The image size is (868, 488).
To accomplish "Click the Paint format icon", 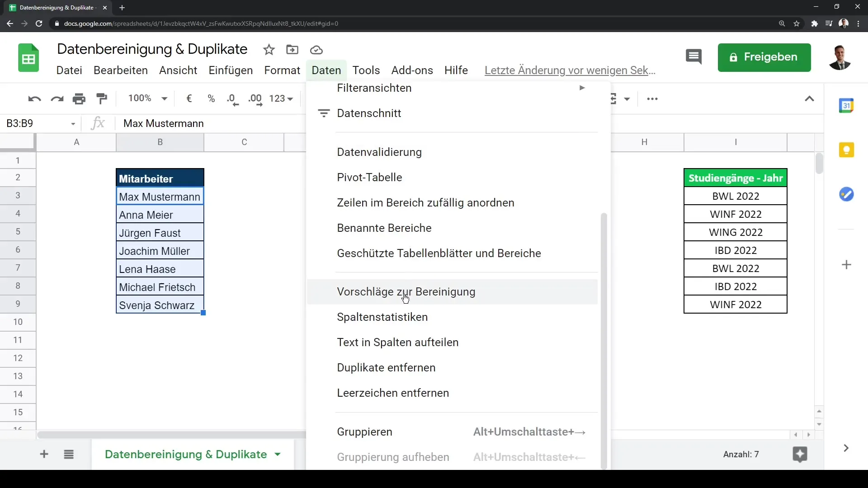I will 102,99.
